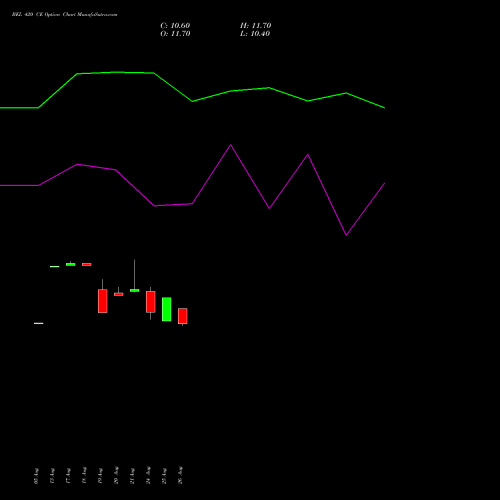Select the open value "O: 11.70"
500x500 pixels.
click(175, 34)
